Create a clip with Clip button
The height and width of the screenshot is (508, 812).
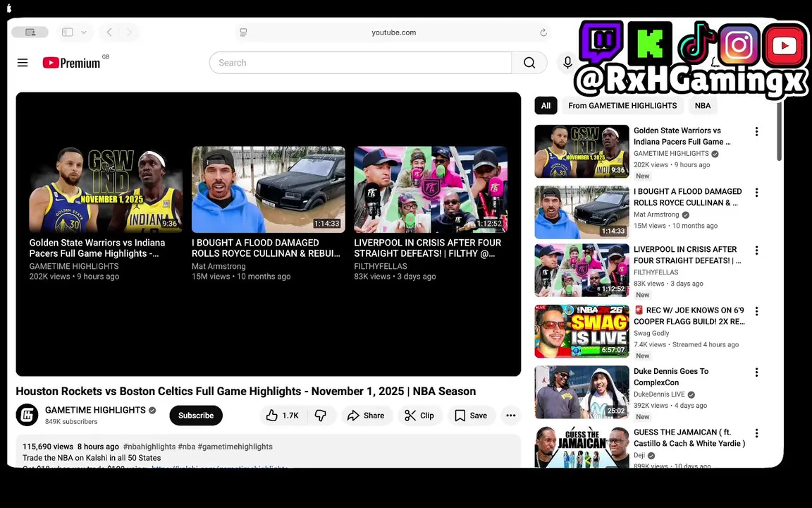point(419,415)
